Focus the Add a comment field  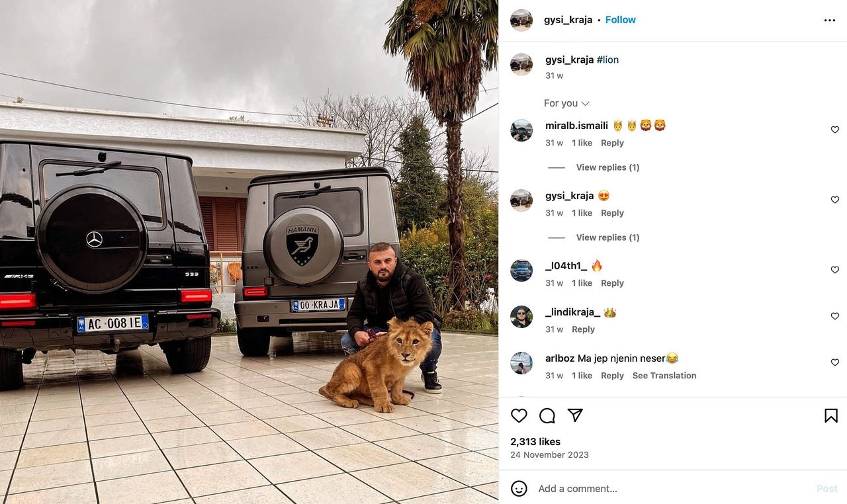[672, 489]
